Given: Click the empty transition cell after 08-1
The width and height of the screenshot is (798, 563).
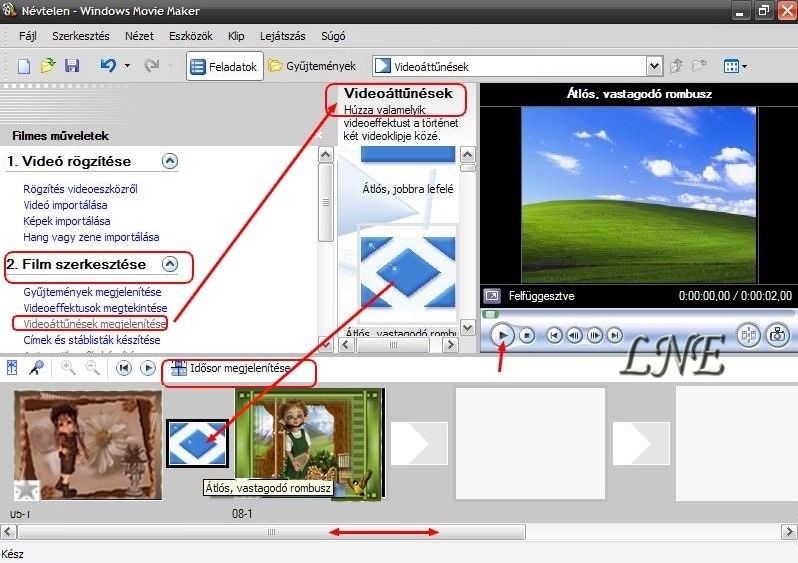Looking at the screenshot, I should pyautogui.click(x=419, y=443).
